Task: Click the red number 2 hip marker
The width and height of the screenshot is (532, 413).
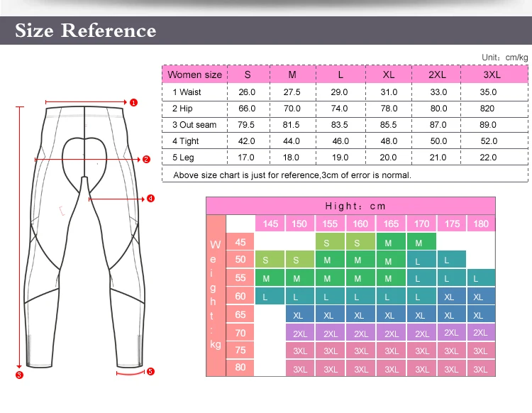Action: pos(146,159)
